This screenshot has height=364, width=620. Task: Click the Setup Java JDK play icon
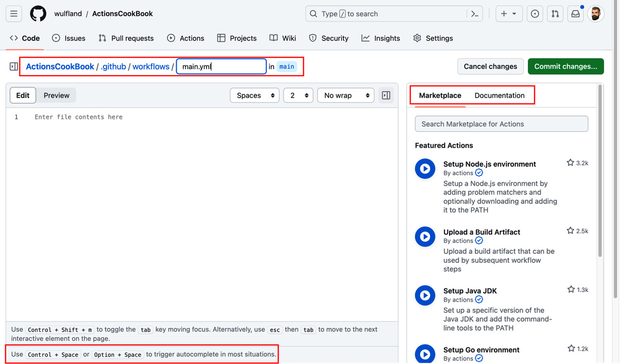(425, 295)
